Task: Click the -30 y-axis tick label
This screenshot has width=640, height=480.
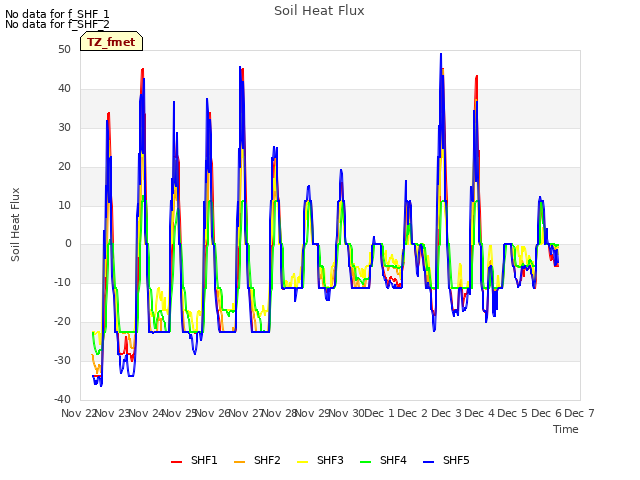Action: pos(62,360)
